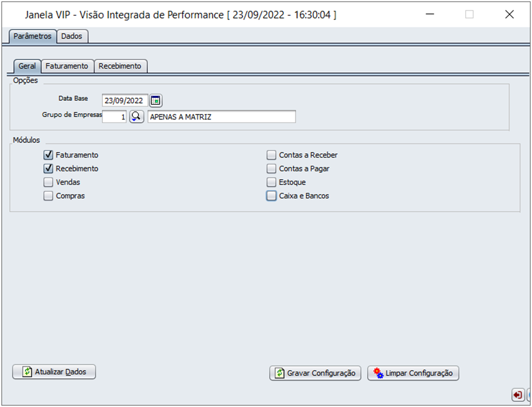Select the Geral sub-tab
The image size is (532, 407).
[27, 66]
